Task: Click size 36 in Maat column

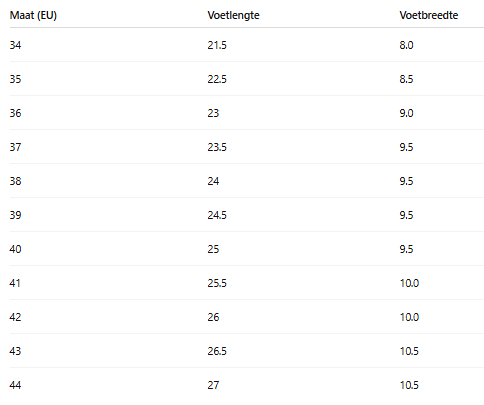Action: click(x=15, y=113)
